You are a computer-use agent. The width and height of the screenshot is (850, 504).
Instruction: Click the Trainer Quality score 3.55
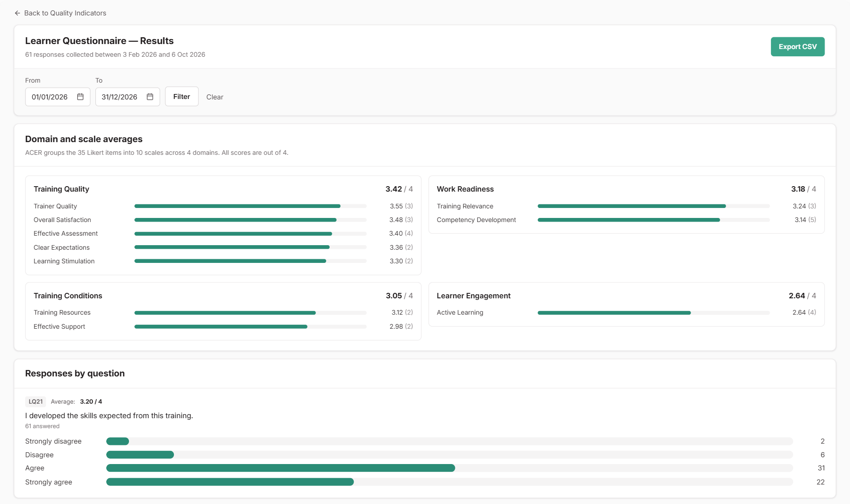point(396,206)
